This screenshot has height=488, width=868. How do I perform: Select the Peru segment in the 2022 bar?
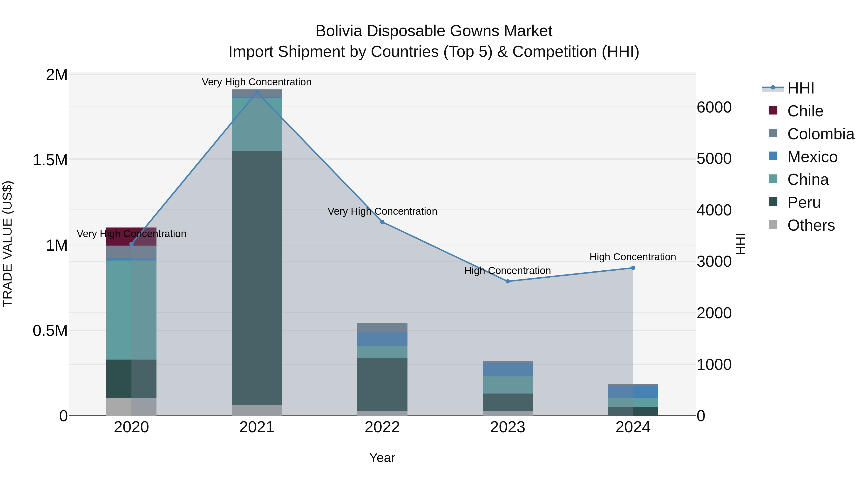382,385
